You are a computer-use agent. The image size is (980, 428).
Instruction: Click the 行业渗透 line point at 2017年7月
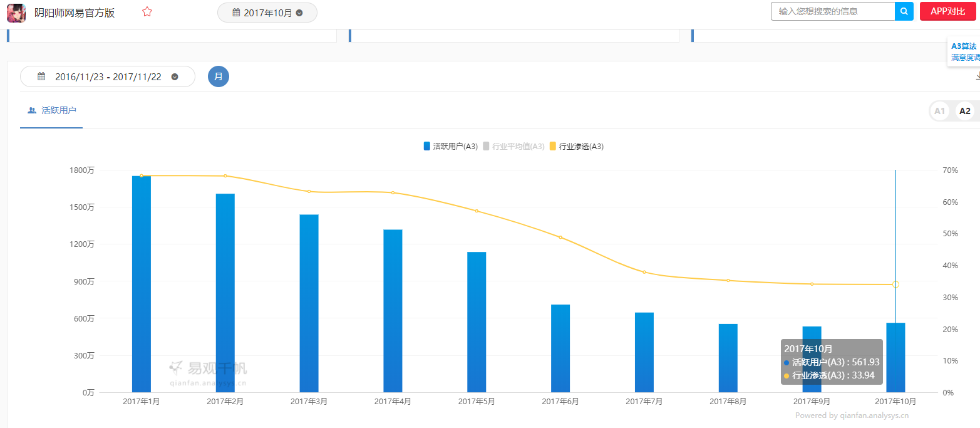click(644, 272)
